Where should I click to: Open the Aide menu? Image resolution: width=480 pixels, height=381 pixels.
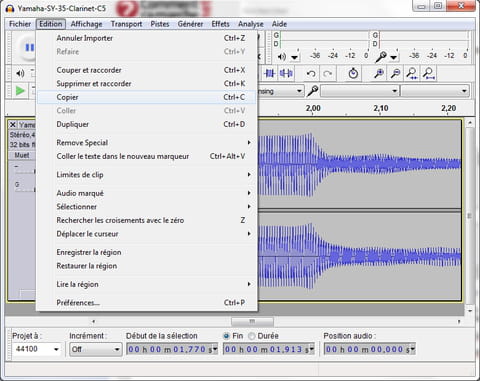click(x=279, y=24)
